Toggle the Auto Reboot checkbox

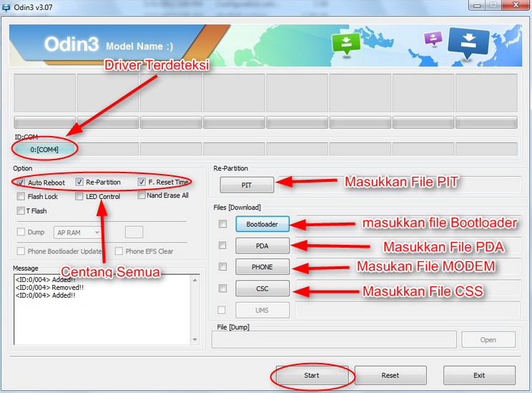coord(21,183)
